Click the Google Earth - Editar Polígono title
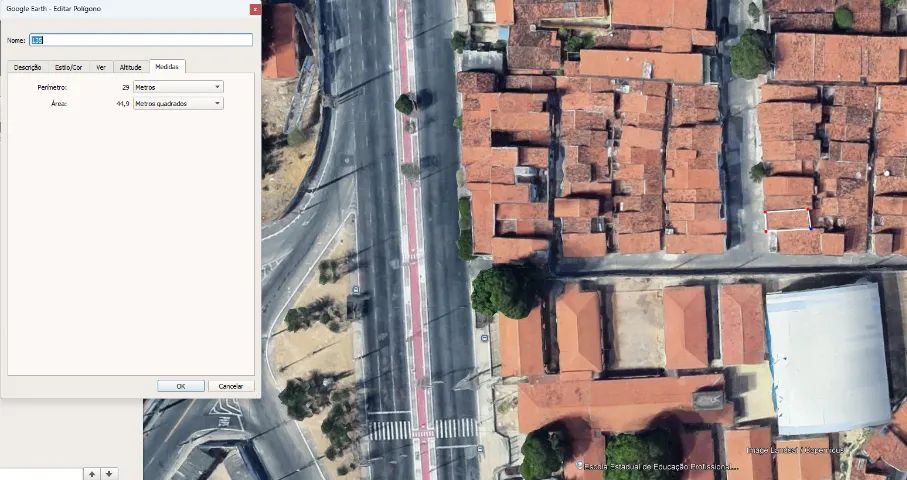 point(54,9)
